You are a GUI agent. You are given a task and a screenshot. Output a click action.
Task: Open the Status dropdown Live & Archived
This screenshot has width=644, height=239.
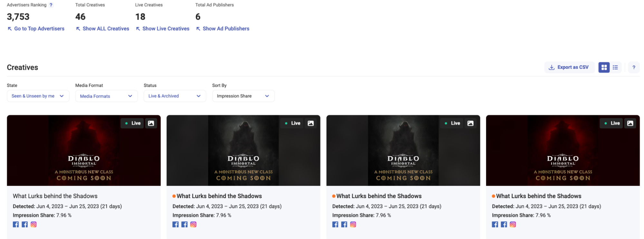click(175, 96)
